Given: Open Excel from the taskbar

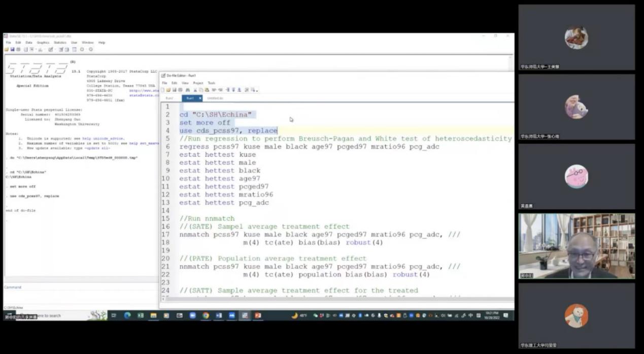Looking at the screenshot, I should pyautogui.click(x=140, y=315).
